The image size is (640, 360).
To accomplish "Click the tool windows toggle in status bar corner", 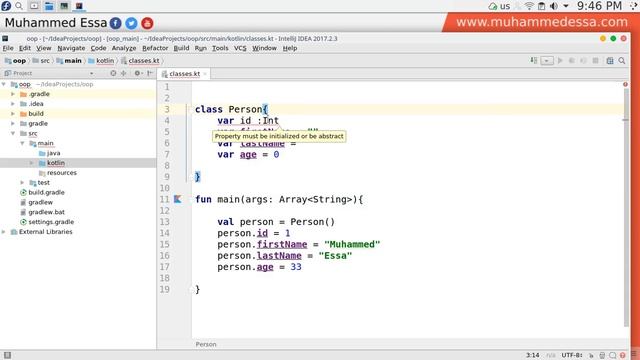I will (x=7, y=355).
